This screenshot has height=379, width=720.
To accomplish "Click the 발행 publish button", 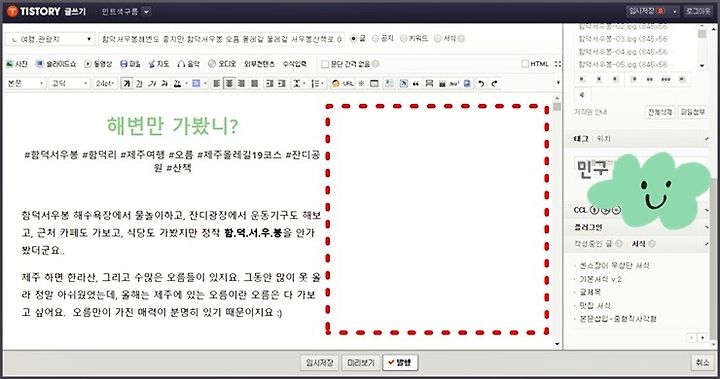I will (400, 362).
